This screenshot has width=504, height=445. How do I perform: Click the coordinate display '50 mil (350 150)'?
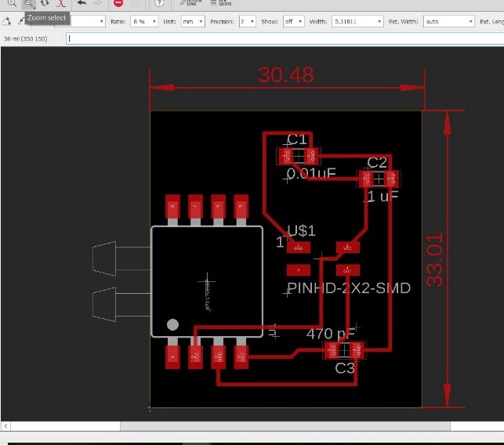coord(25,38)
